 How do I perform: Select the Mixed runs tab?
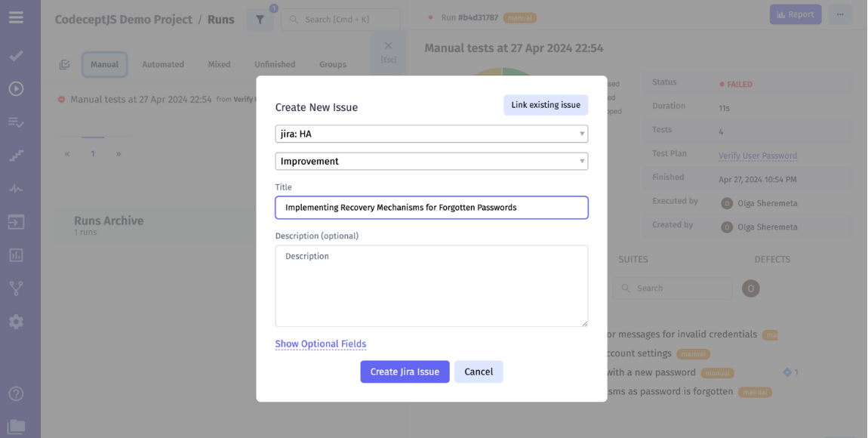coord(219,64)
